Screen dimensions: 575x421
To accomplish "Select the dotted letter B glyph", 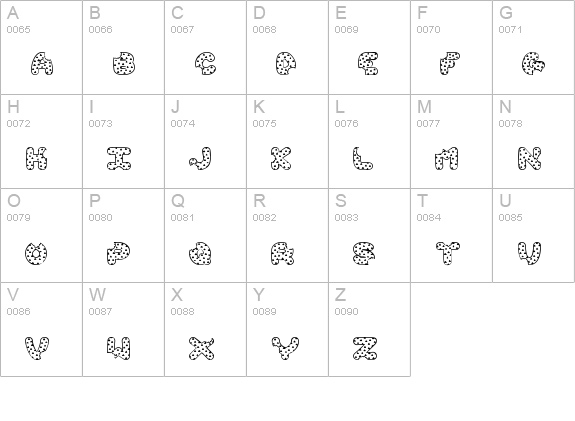I will 124,64.
